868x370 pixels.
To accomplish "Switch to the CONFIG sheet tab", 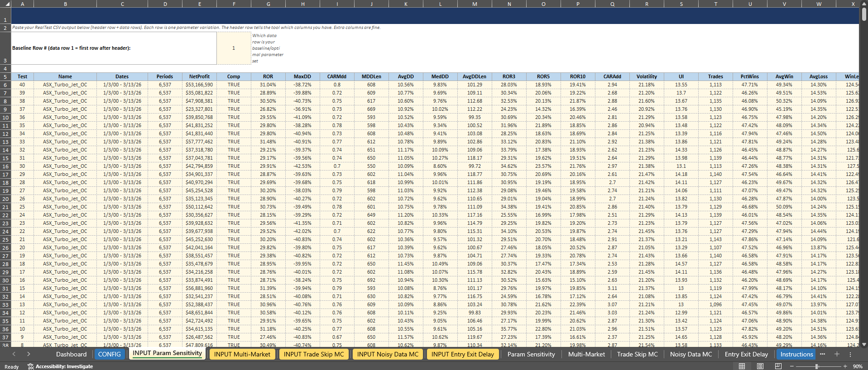I will (110, 354).
